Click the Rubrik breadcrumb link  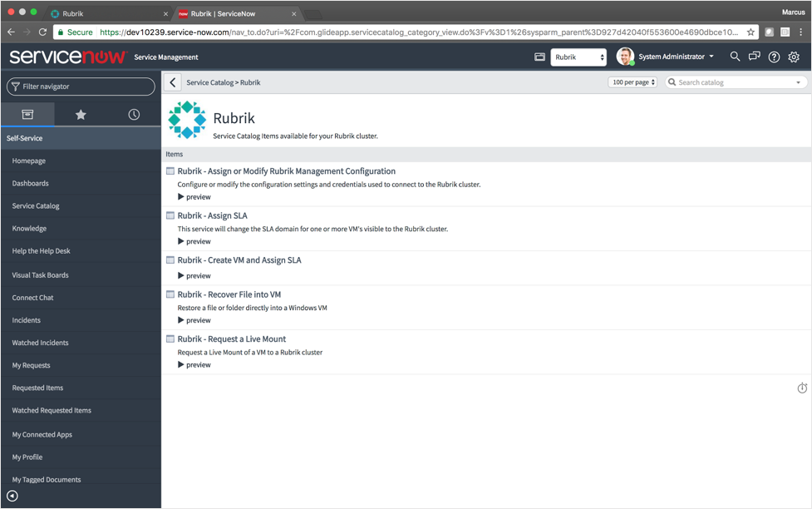(x=250, y=82)
